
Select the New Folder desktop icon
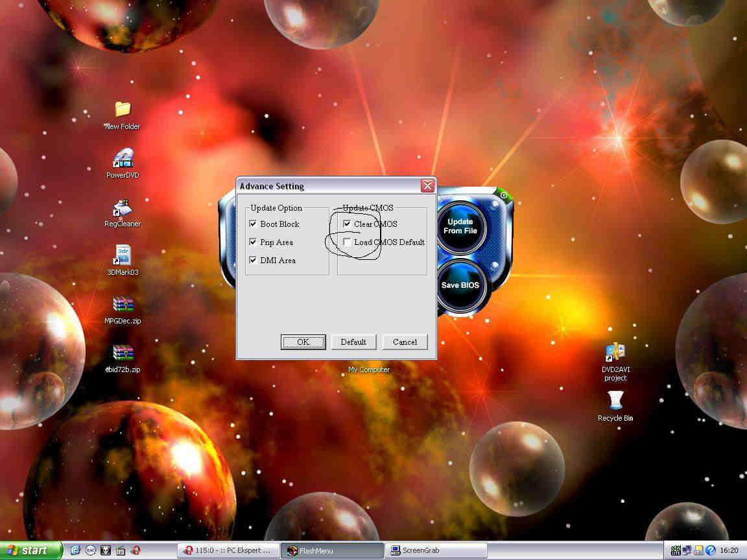(123, 109)
